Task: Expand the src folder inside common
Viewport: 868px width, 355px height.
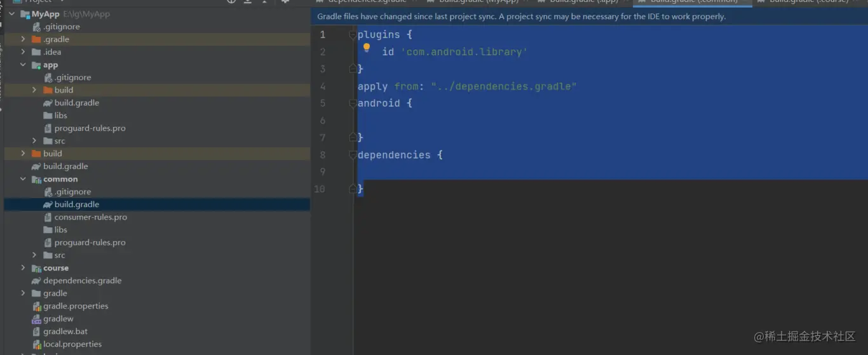Action: (x=35, y=255)
